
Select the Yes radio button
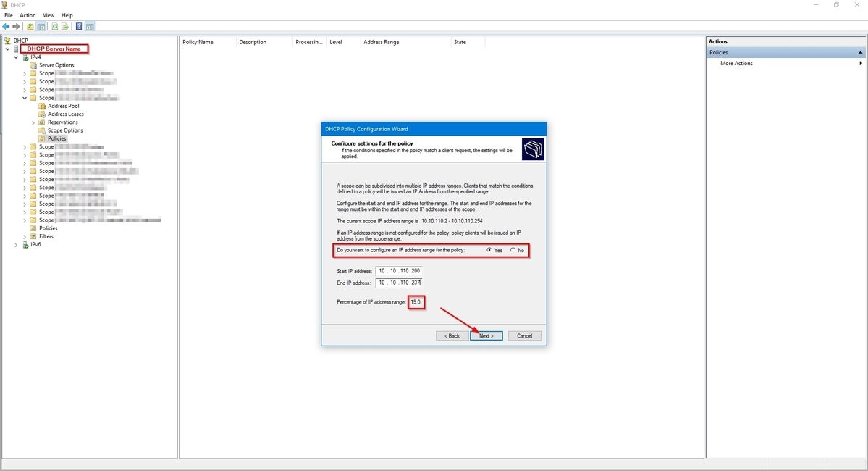pyautogui.click(x=489, y=250)
